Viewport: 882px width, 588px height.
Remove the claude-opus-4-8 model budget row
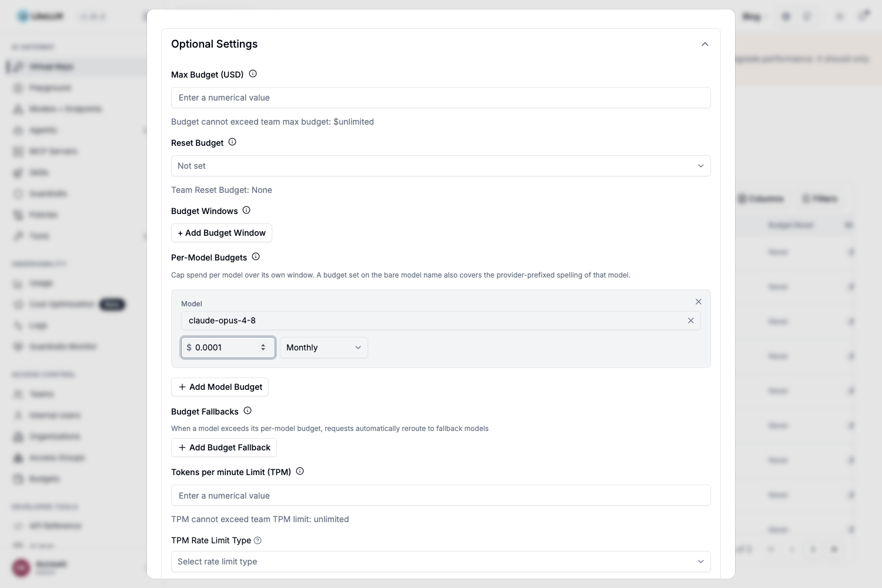click(x=699, y=302)
